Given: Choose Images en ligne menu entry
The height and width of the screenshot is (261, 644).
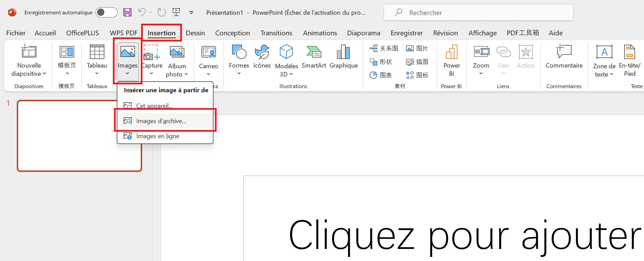Looking at the screenshot, I should tap(165, 136).
